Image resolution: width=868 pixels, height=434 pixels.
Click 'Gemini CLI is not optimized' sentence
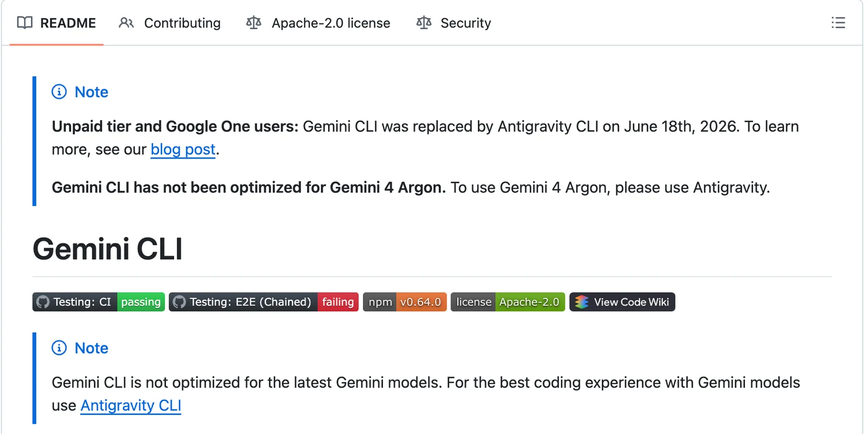click(x=247, y=382)
